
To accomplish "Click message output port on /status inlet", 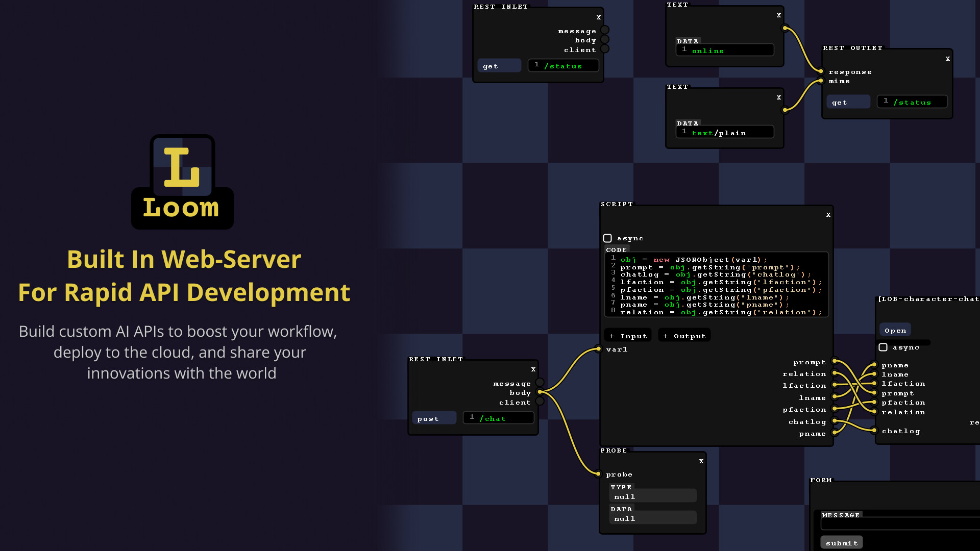I will coord(605,30).
